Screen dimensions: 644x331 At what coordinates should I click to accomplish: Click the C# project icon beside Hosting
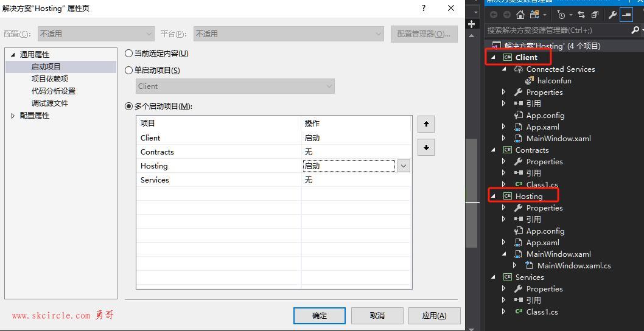click(x=507, y=197)
